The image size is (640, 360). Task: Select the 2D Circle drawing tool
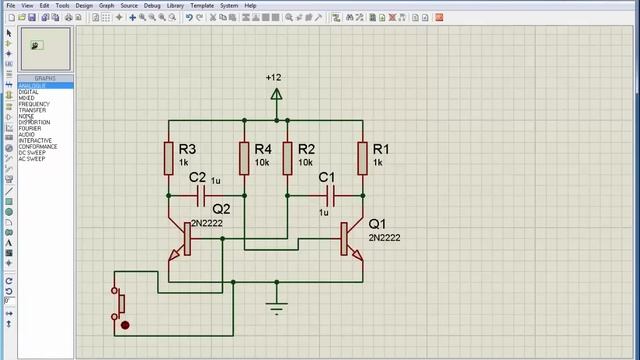pos(9,212)
